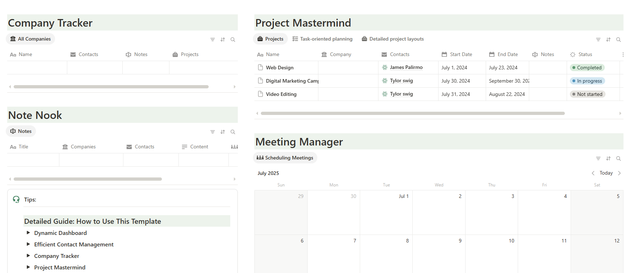This screenshot has width=644, height=273.
Task: Open the Web Design page icon
Action: point(260,67)
